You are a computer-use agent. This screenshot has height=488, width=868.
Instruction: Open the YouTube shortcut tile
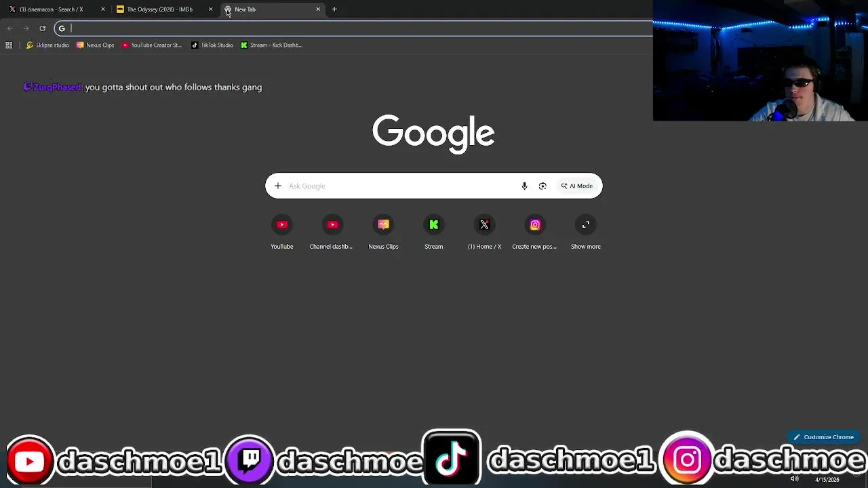tap(282, 232)
